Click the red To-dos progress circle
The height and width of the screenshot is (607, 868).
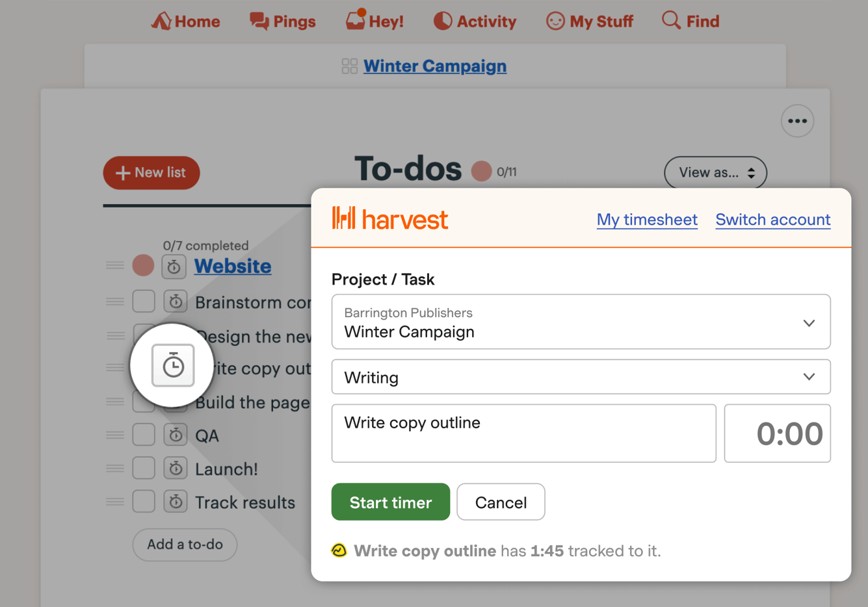click(481, 172)
